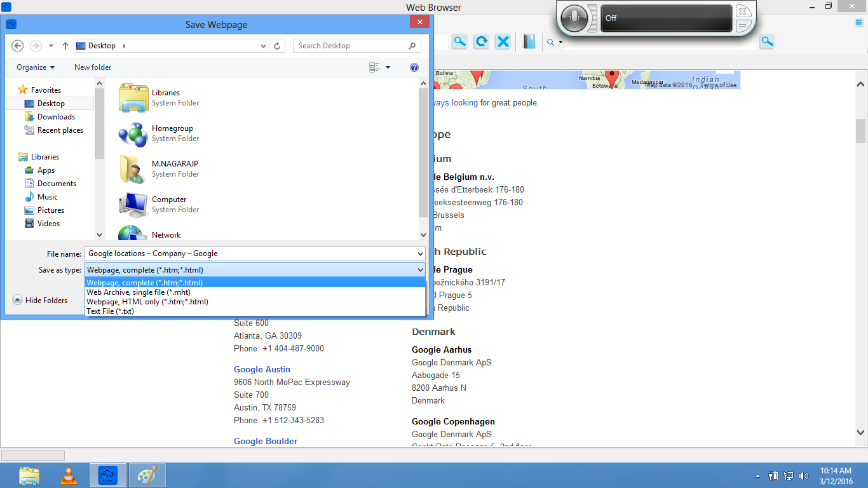The height and width of the screenshot is (488, 868).
Task: Open the Google Austin link
Action: [x=262, y=369]
